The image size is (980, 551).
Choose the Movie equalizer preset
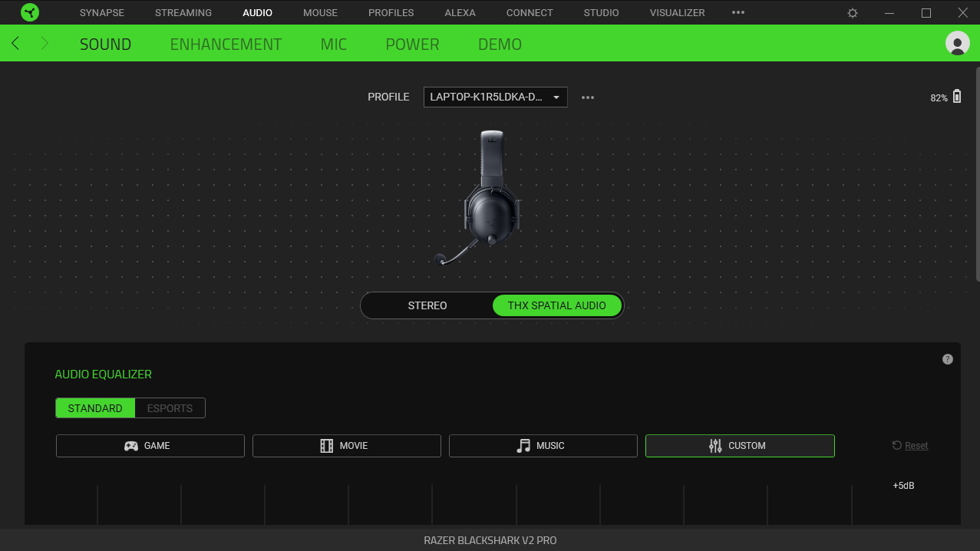tap(347, 446)
